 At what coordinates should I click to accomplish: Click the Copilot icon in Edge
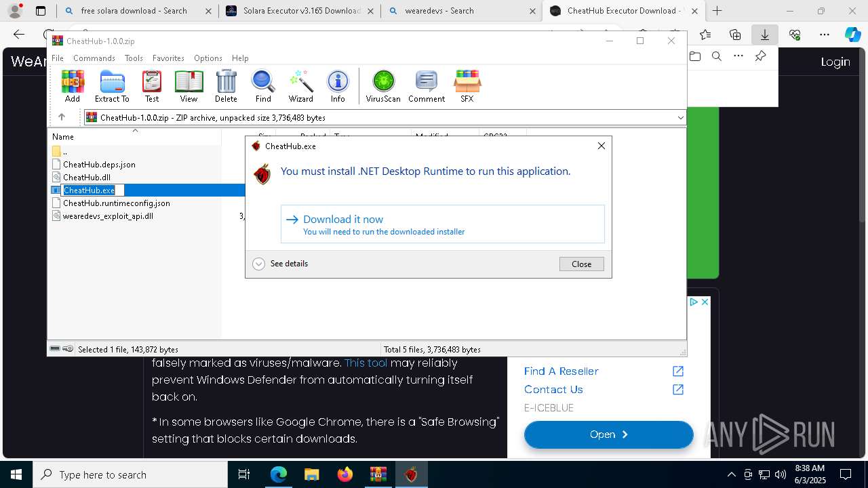[852, 35]
